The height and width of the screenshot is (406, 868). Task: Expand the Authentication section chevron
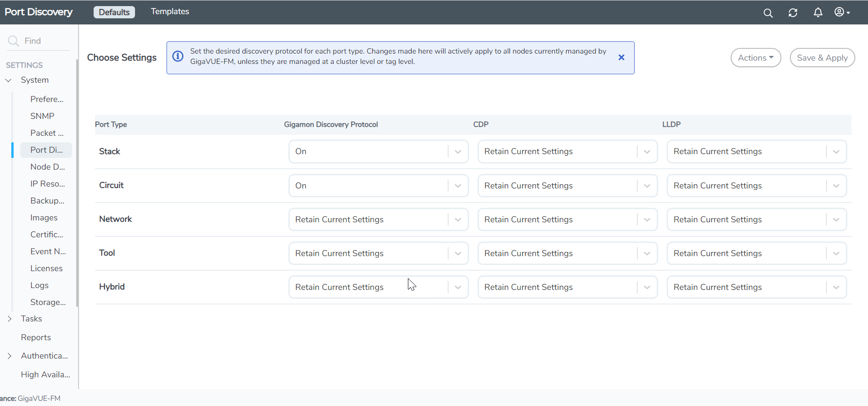pyautogui.click(x=9, y=356)
